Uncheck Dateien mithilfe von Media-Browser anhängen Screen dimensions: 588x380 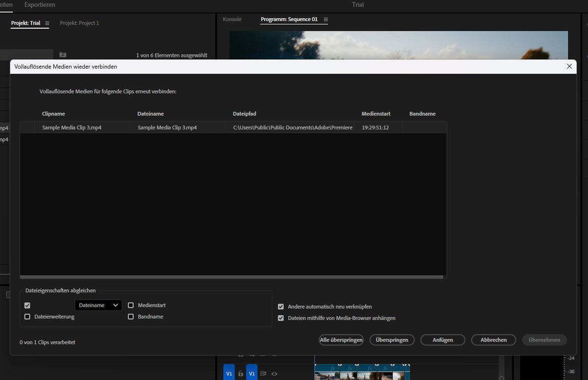tap(281, 318)
